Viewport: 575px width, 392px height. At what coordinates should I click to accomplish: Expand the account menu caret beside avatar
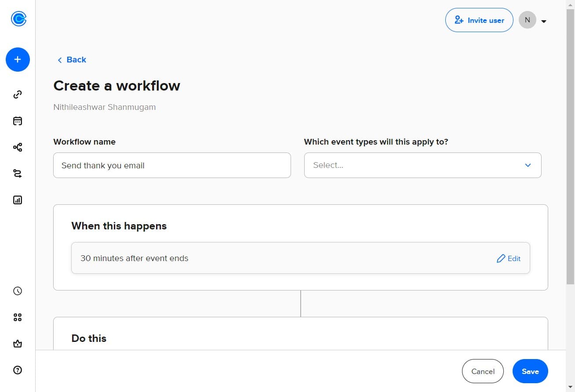[x=544, y=21]
